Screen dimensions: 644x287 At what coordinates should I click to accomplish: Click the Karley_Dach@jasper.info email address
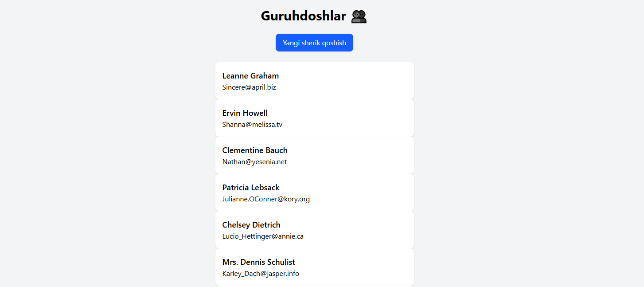261,274
